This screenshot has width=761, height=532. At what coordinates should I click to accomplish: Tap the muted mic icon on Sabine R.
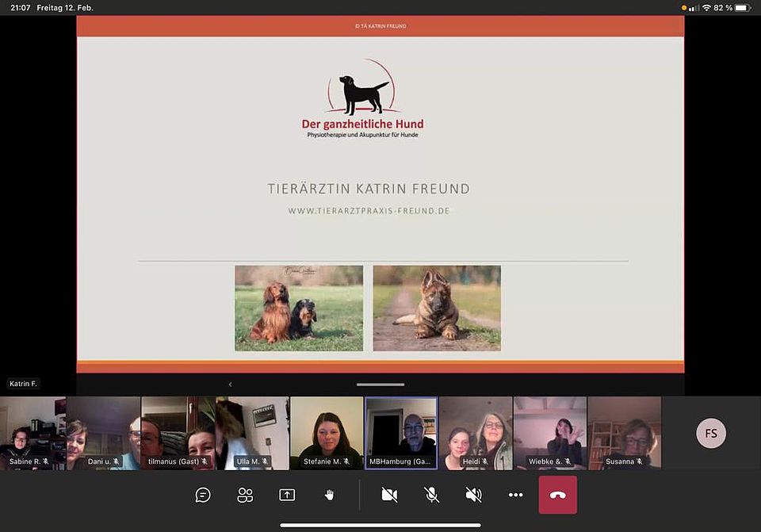[x=46, y=461]
